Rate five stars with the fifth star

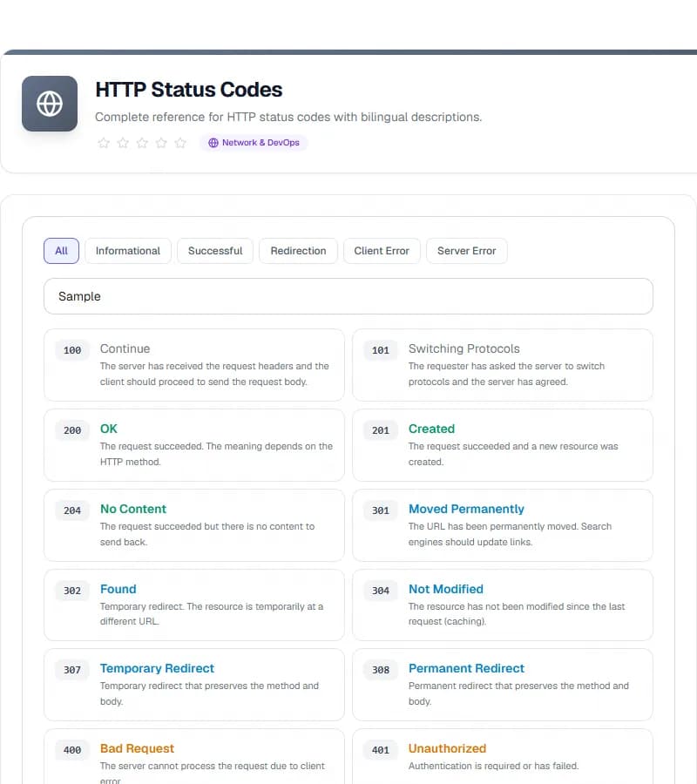180,143
